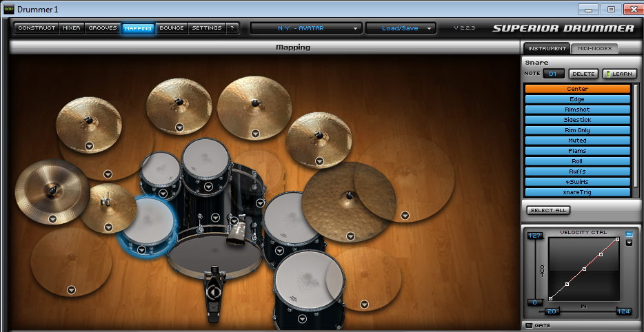Open the velocity curve preset drop-down arrow
Image resolution: width=644 pixels, height=332 pixels.
tap(629, 243)
